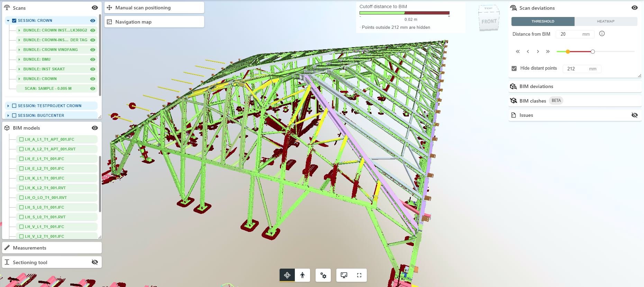Uncheck Hide distant points checkbox
The width and height of the screenshot is (644, 287).
coord(514,68)
